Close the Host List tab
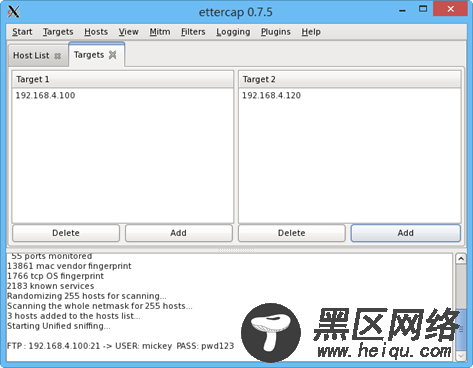Viewport: 473px width, 368px height. pos(58,56)
